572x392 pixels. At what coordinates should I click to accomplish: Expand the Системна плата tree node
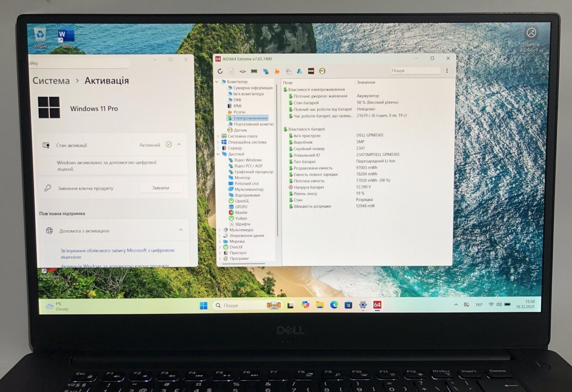pos(218,136)
